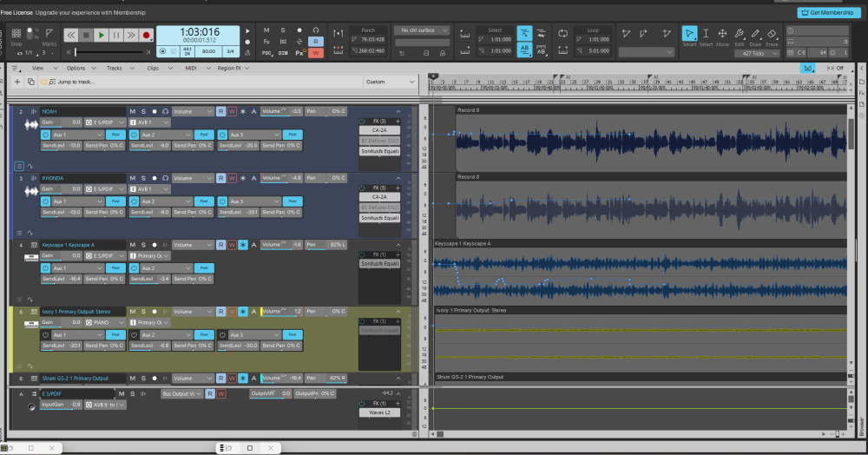Click the DIM button in the Mix module
868x455 pixels.
pos(283,53)
